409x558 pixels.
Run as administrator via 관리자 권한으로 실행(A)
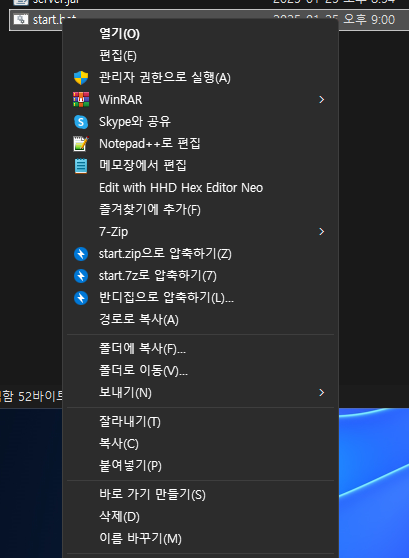200,78
